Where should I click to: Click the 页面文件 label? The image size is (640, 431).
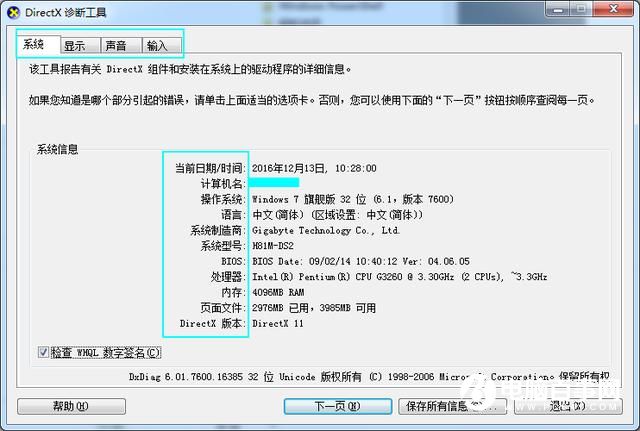click(x=223, y=308)
